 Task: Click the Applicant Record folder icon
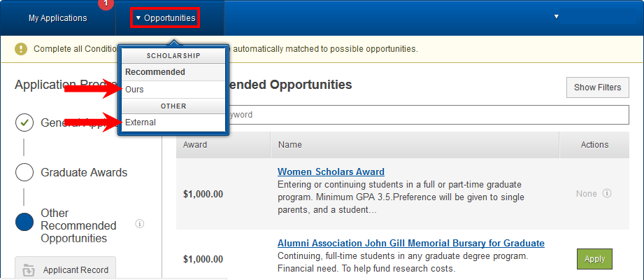pos(29,270)
